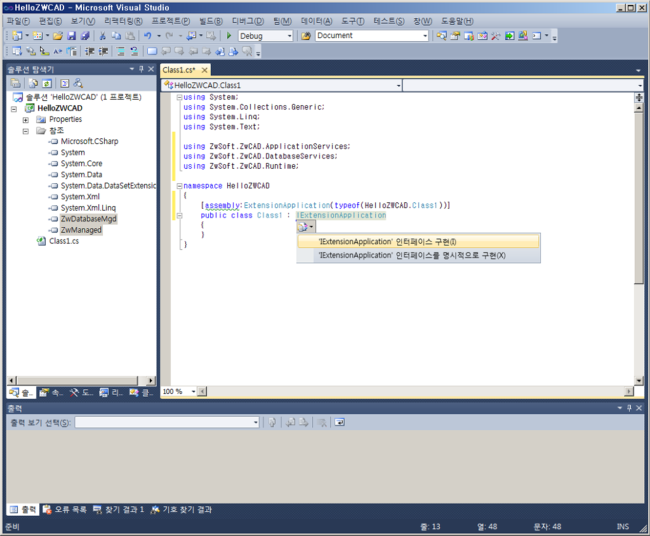
Task: Open the Output view source selector dropdown
Action: tap(256, 422)
